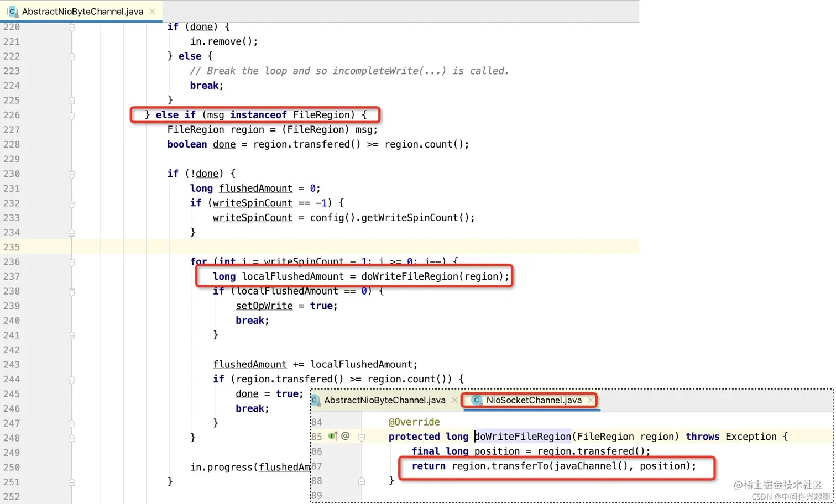Click fold end marker at line 234

point(72,233)
